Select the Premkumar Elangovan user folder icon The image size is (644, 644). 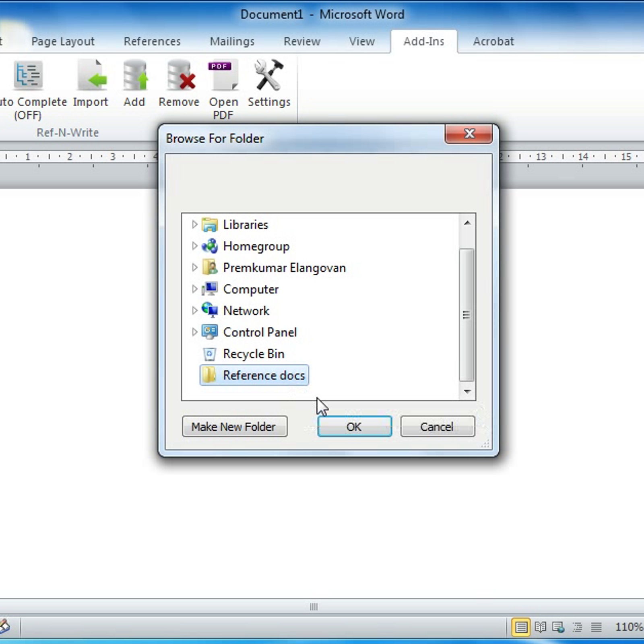(x=210, y=267)
